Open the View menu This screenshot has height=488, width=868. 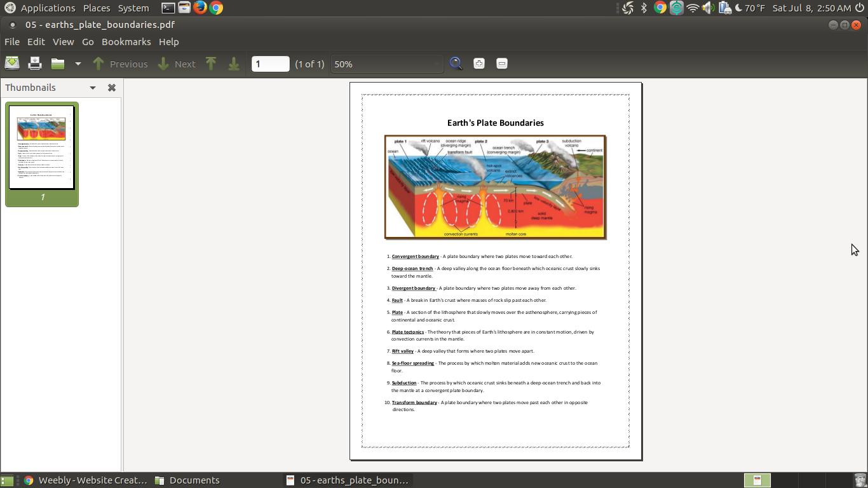[x=63, y=42]
